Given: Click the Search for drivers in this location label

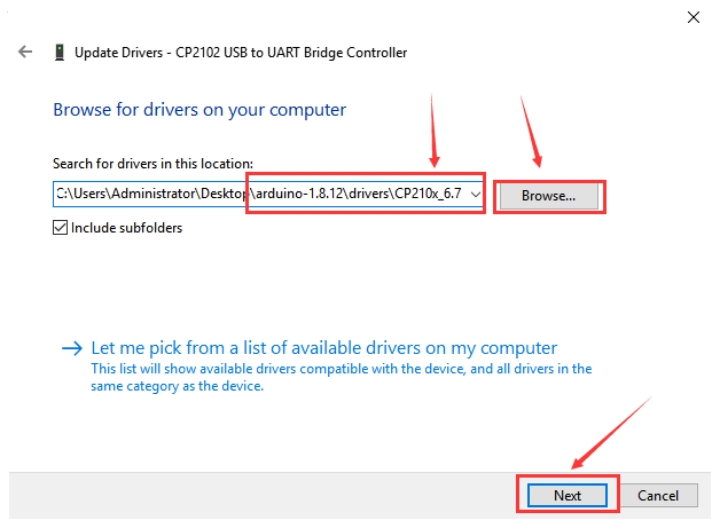Looking at the screenshot, I should [153, 163].
